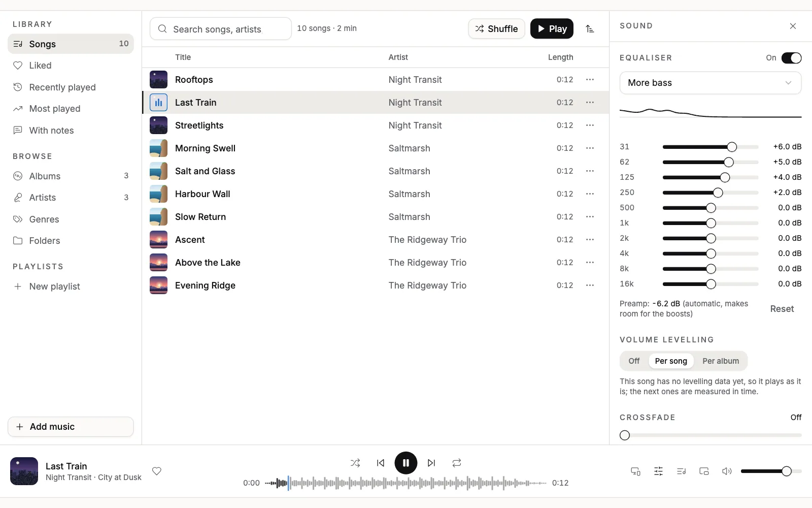Open more options for Evening Ridge
Viewport: 812px width, 508px height.
590,285
